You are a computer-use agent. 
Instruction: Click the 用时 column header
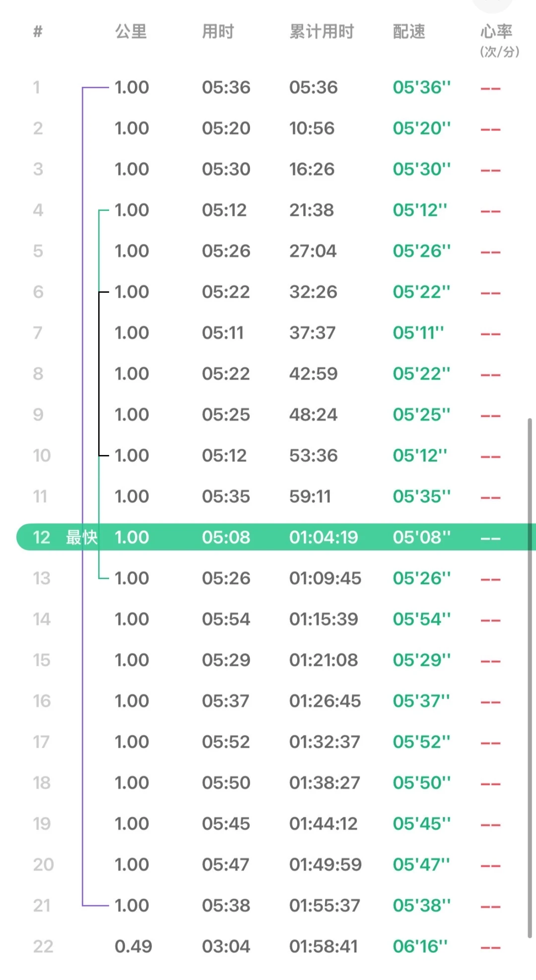pyautogui.click(x=218, y=32)
